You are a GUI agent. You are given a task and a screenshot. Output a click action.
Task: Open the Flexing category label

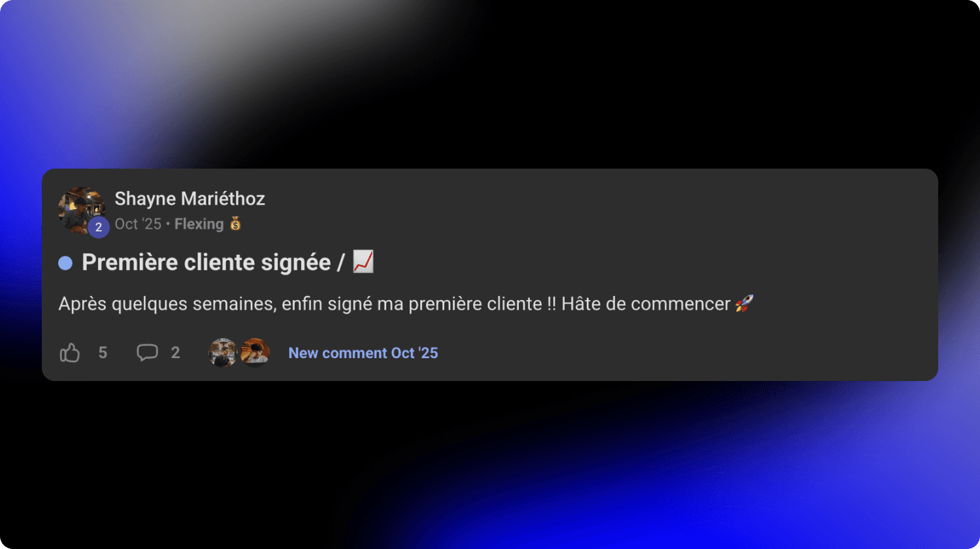tap(199, 224)
